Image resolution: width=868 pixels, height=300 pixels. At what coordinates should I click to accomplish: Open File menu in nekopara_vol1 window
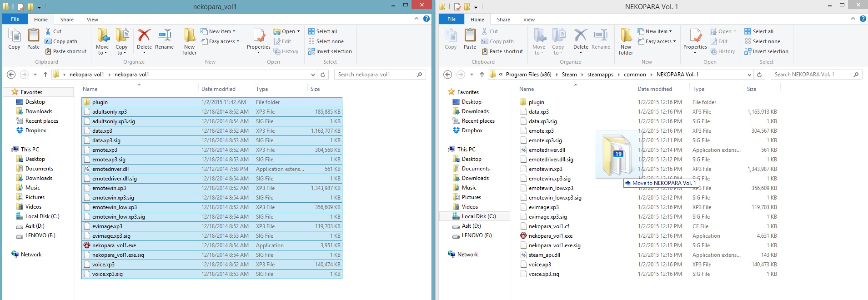pos(15,19)
